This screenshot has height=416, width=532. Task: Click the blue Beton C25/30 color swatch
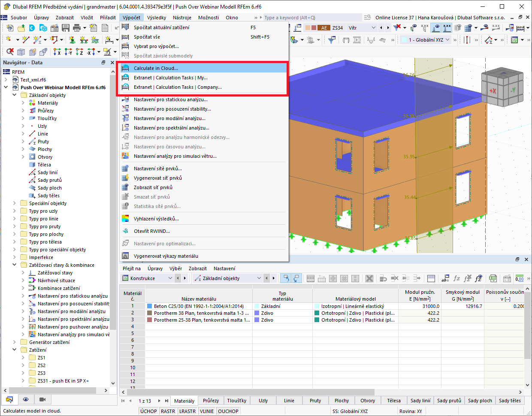[150, 306]
